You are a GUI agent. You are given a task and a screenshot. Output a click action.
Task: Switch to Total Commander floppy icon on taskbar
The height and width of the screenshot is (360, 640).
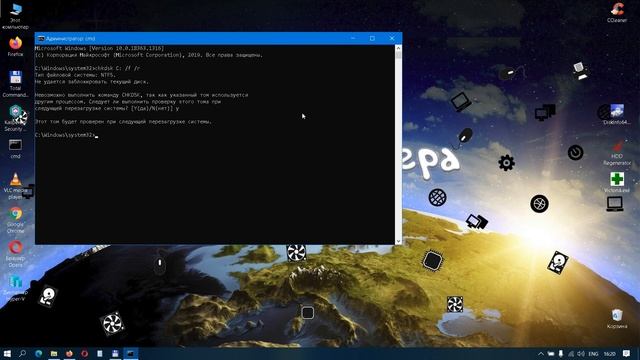pyautogui.click(x=115, y=353)
